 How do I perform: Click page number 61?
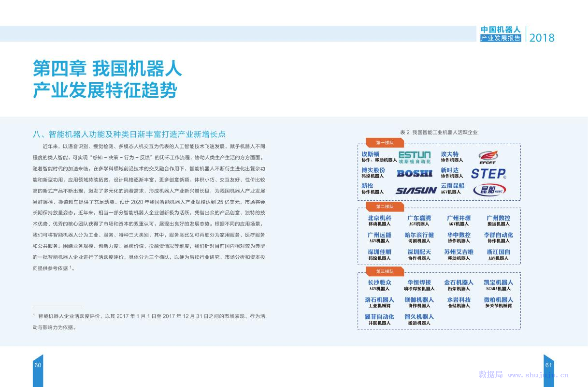548,365
